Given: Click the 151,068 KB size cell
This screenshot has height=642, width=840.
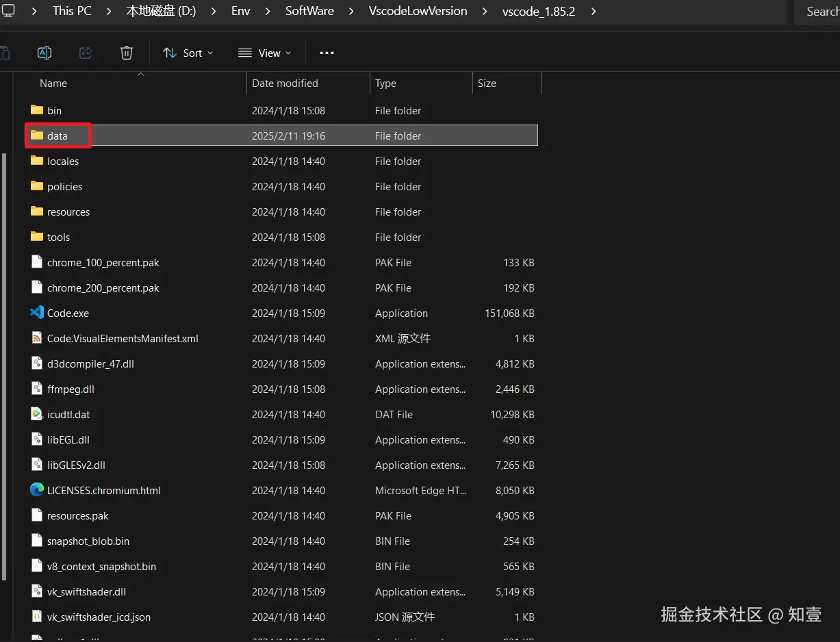Looking at the screenshot, I should [509, 313].
